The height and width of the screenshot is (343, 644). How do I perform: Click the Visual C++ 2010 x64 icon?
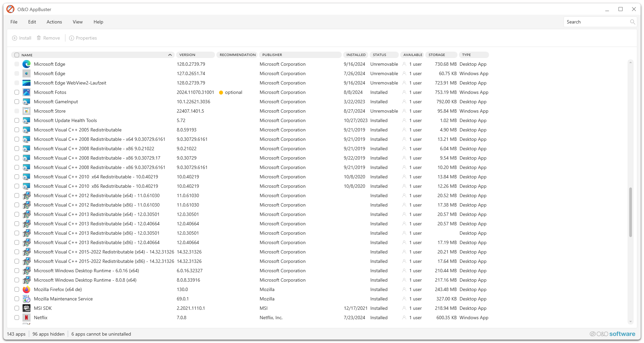pyautogui.click(x=26, y=177)
